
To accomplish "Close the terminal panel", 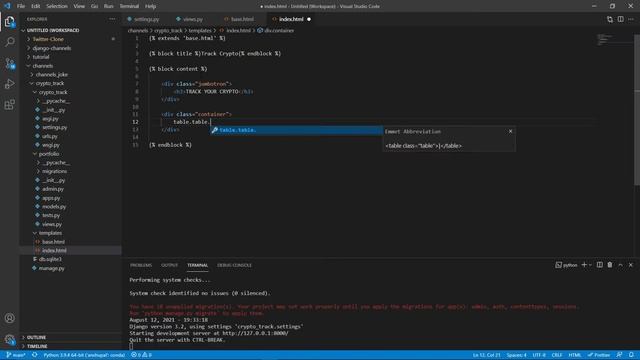I will 631,265.
